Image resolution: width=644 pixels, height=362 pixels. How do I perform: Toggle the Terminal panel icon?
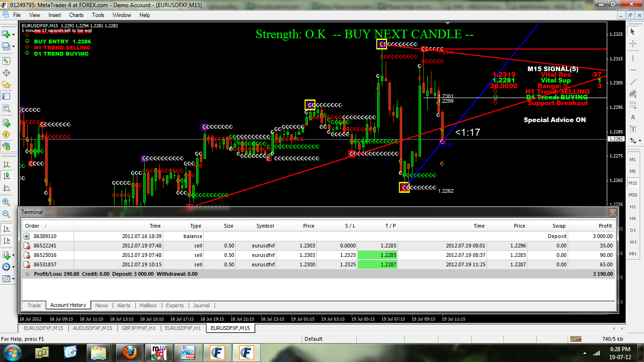tap(6, 97)
